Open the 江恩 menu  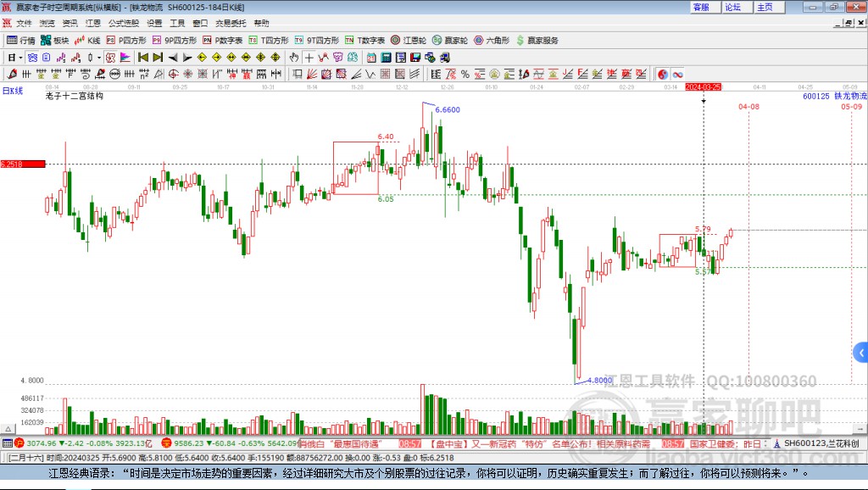(93, 23)
